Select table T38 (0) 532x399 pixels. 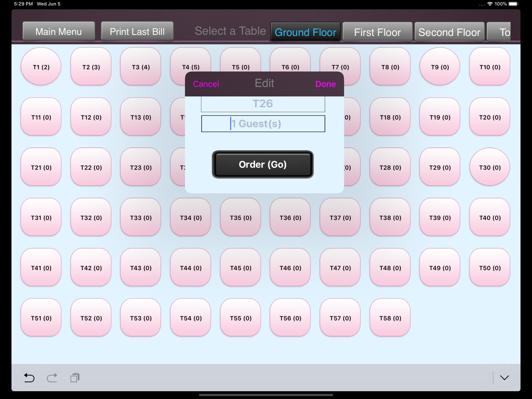coord(390,217)
